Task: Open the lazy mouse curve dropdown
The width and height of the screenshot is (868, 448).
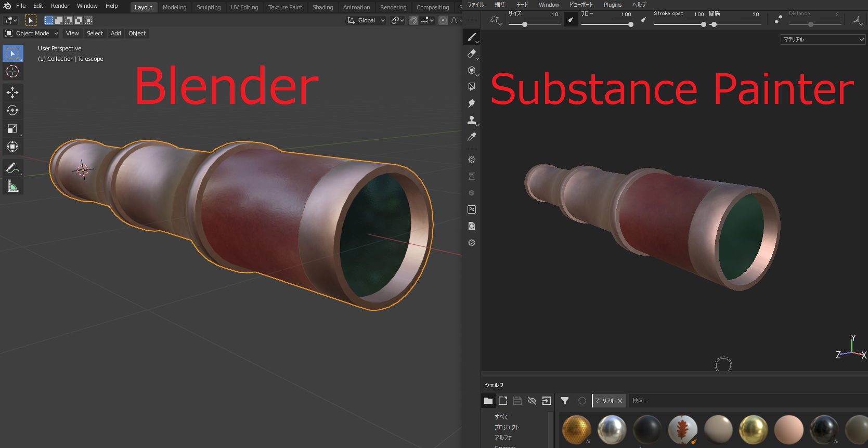Action: coord(857,20)
